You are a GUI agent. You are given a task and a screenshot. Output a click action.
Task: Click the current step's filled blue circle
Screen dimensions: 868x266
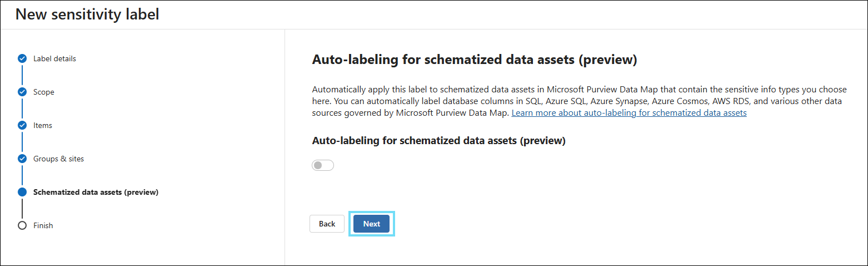click(x=22, y=192)
